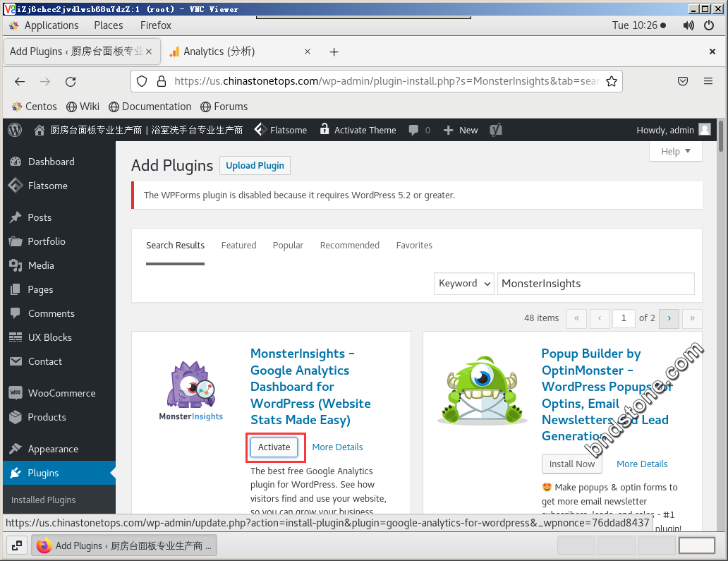Image resolution: width=728 pixels, height=561 pixels.
Task: Open the Places menu
Action: pyautogui.click(x=109, y=25)
